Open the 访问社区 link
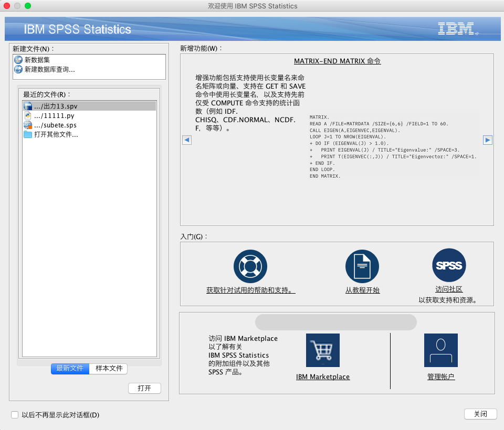The height and width of the screenshot is (430, 504). click(449, 289)
